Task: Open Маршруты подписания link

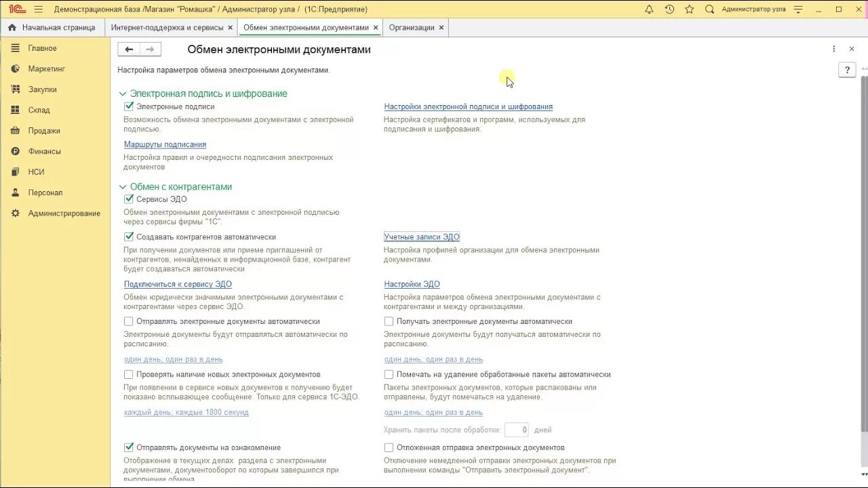Action: click(x=165, y=144)
